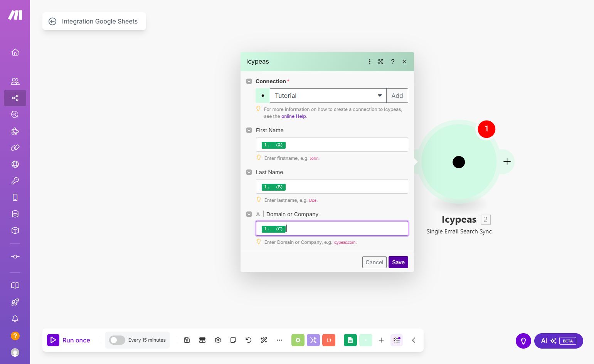
Task: Open Data stores database icon in sidebar
Action: point(15,214)
